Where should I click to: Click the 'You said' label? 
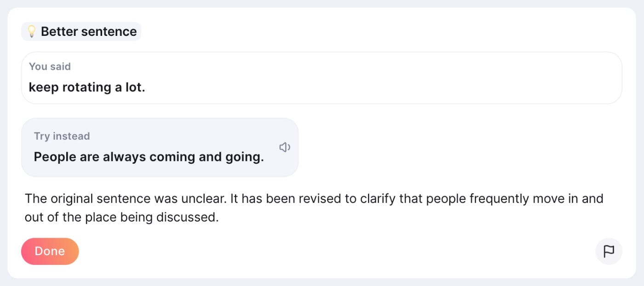tap(50, 66)
